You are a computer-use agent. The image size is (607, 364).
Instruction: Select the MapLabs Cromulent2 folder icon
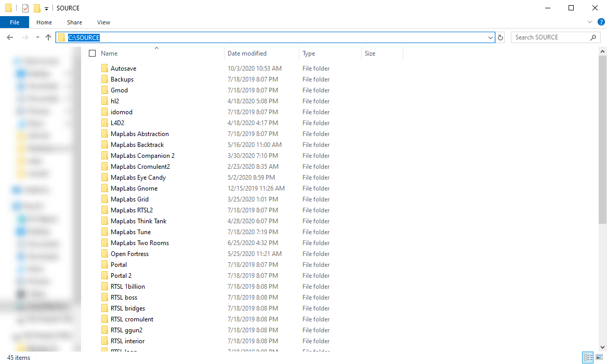[x=104, y=166]
